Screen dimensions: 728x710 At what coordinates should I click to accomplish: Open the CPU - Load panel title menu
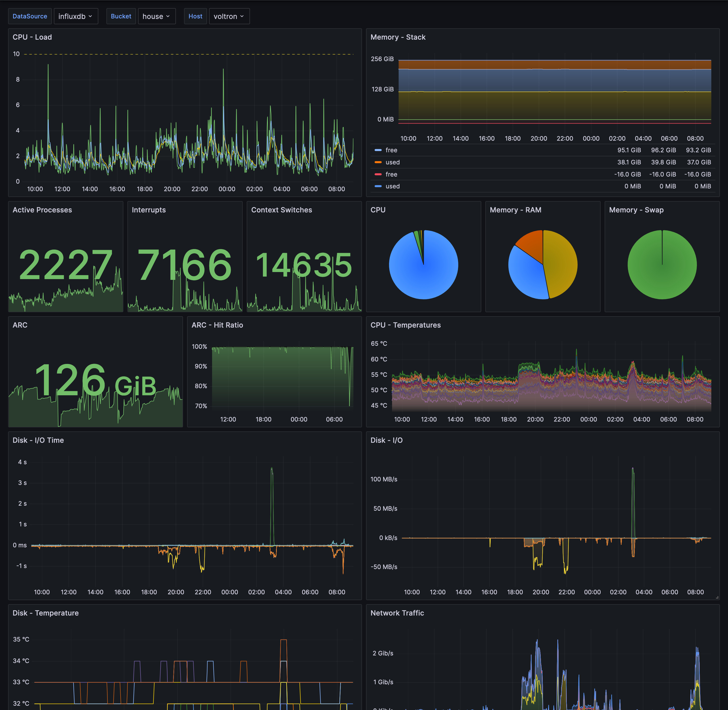[32, 37]
